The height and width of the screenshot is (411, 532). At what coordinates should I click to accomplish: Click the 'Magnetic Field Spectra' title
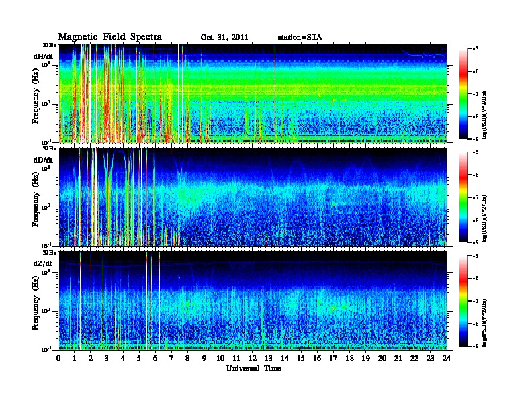pyautogui.click(x=110, y=37)
